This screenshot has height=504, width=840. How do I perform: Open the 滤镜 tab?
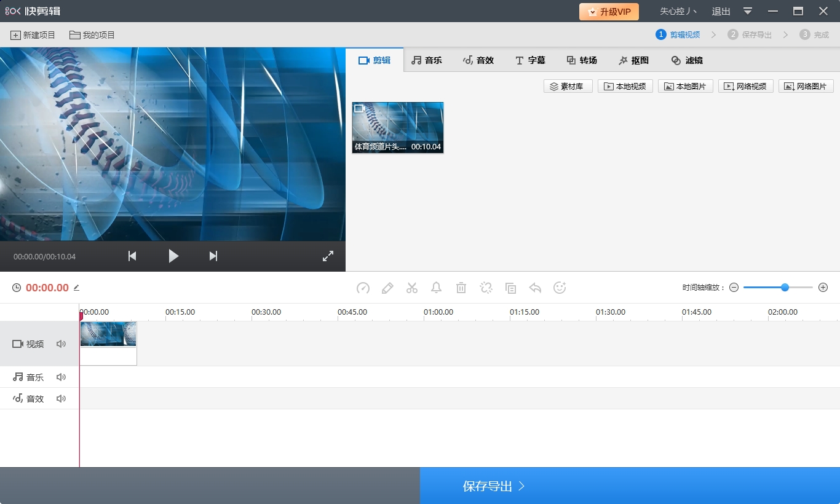pyautogui.click(x=687, y=60)
